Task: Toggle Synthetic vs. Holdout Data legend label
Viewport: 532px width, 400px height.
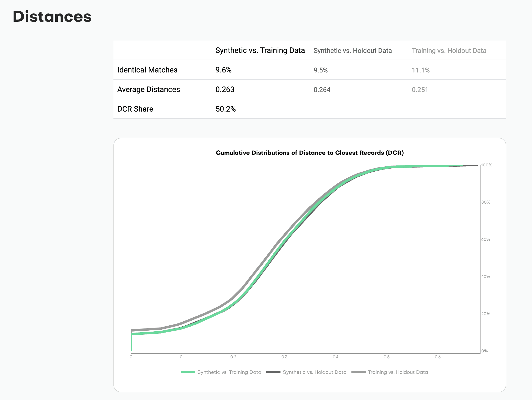Action: tap(314, 372)
